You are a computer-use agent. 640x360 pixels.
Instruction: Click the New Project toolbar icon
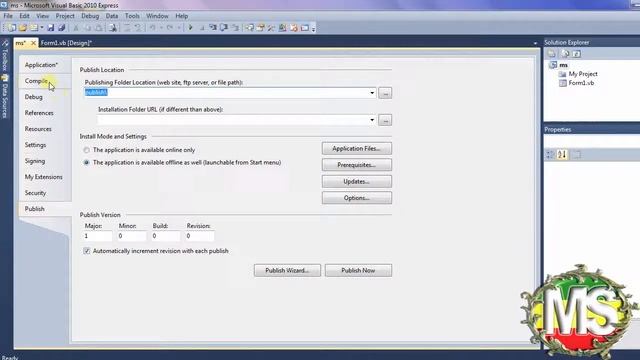click(x=11, y=28)
